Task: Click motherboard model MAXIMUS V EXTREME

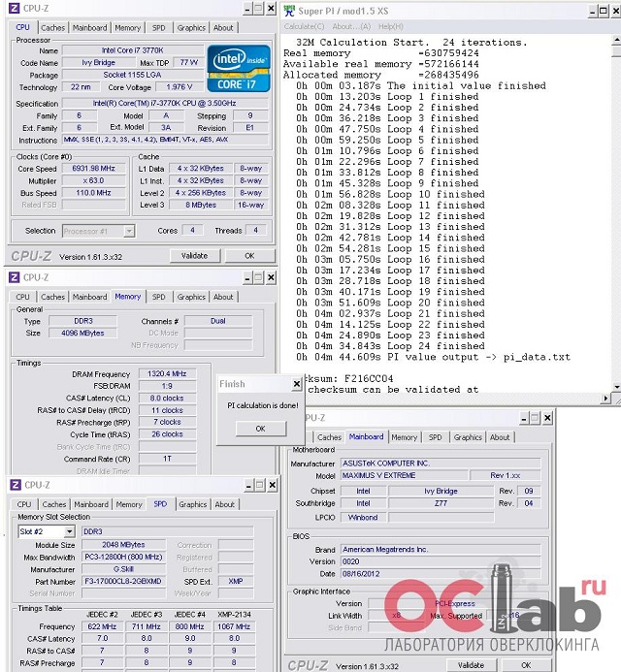Action: pyautogui.click(x=404, y=475)
